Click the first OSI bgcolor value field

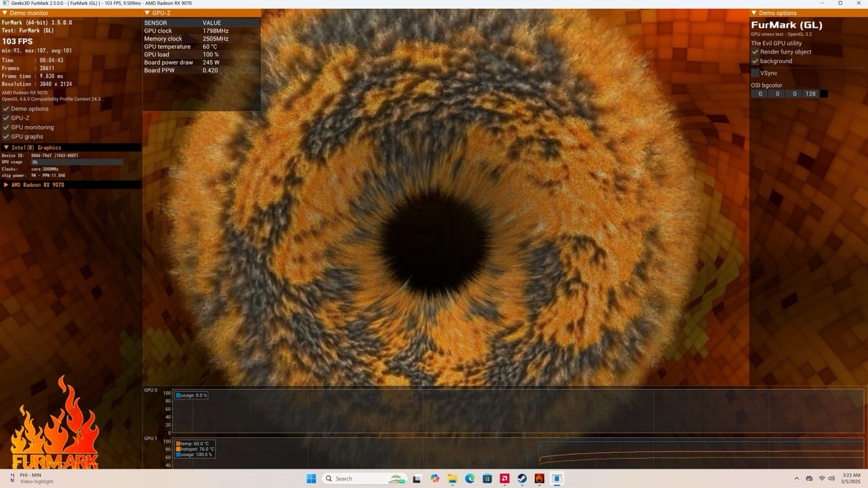tap(759, 94)
